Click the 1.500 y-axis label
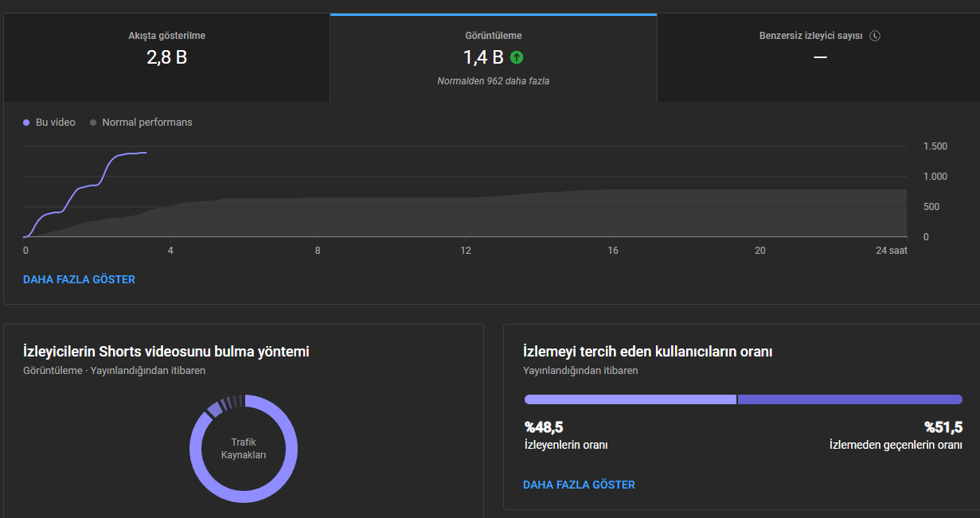The width and height of the screenshot is (980, 518). [x=935, y=146]
